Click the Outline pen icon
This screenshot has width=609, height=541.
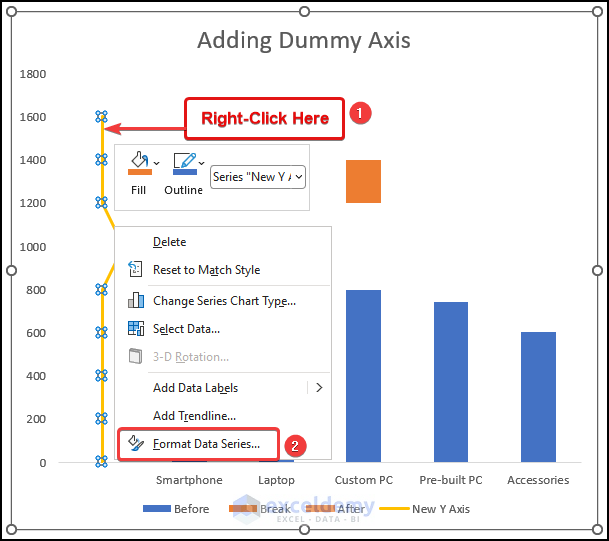(184, 160)
